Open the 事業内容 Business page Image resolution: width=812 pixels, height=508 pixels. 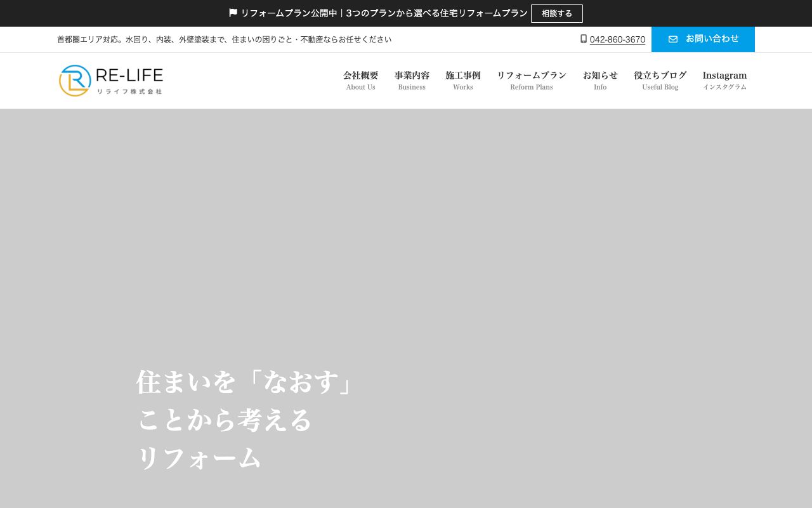412,80
